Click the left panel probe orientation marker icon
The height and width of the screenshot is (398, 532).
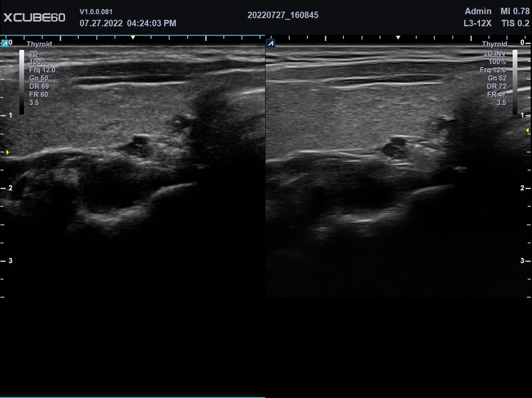coord(5,43)
